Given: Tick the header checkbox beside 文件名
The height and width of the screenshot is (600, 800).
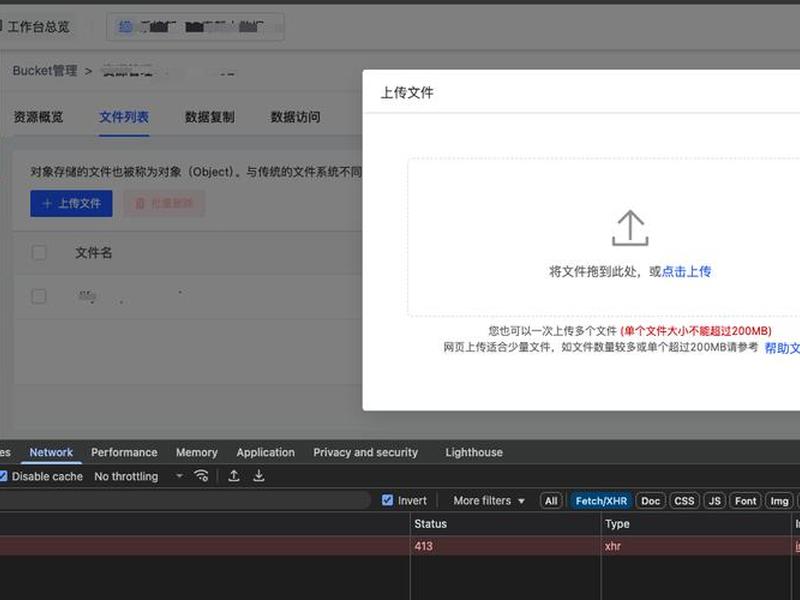Looking at the screenshot, I should [39, 253].
